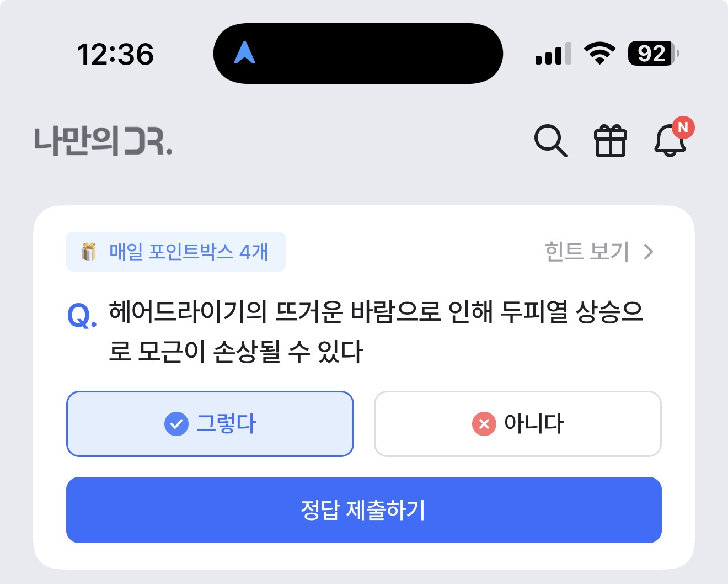Tap the gift box icon in header
This screenshot has width=728, height=584.
(x=610, y=141)
